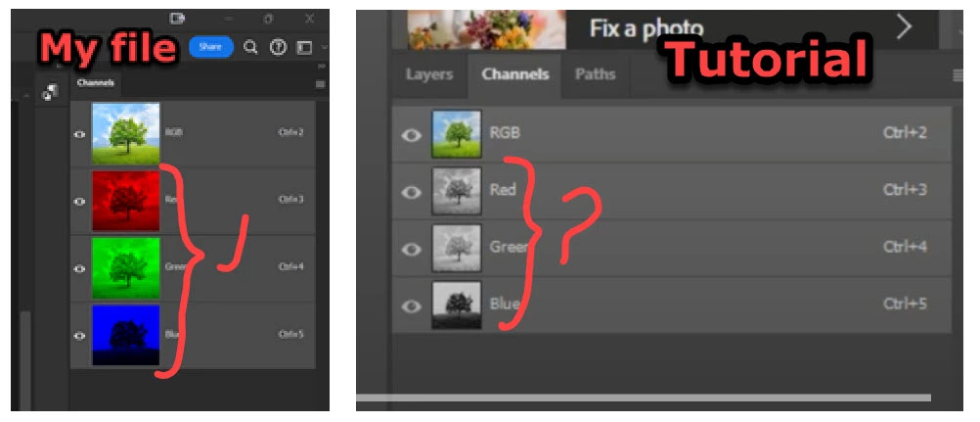980x422 pixels.
Task: Toggle visibility of the green-tinted Green channel
Action: coord(79,268)
